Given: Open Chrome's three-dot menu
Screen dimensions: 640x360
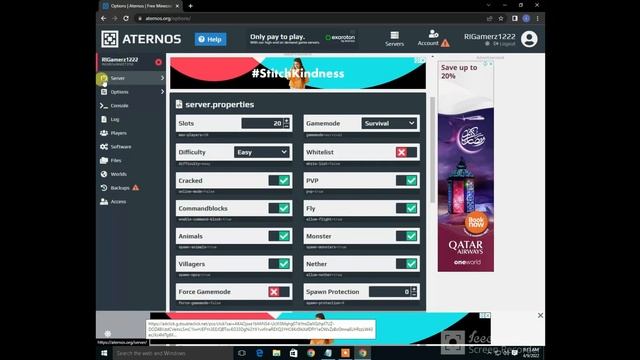Looking at the screenshot, I should click(538, 18).
